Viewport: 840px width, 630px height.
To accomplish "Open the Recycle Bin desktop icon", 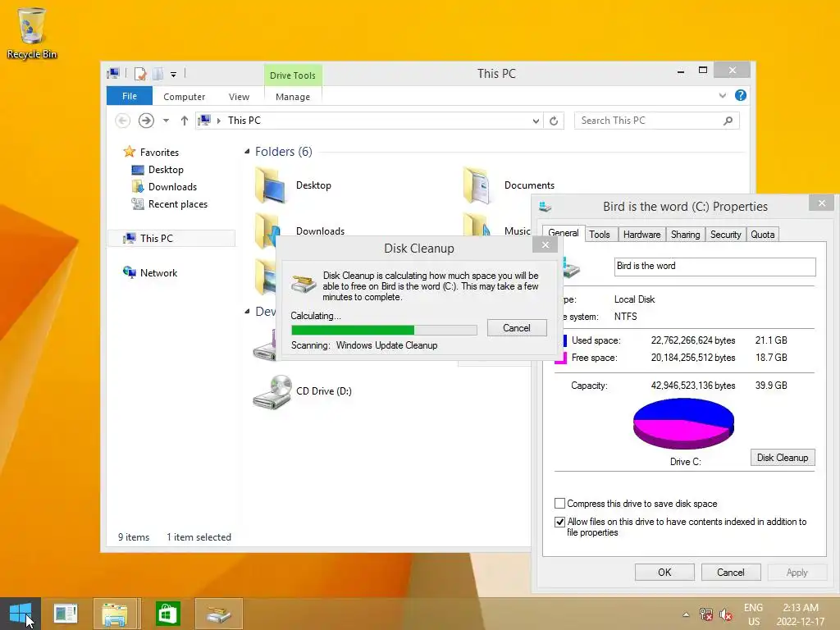I will 31,33.
